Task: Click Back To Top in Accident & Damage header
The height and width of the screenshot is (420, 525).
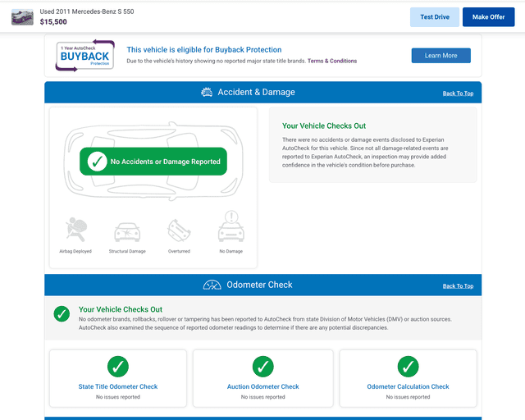Action: point(458,94)
